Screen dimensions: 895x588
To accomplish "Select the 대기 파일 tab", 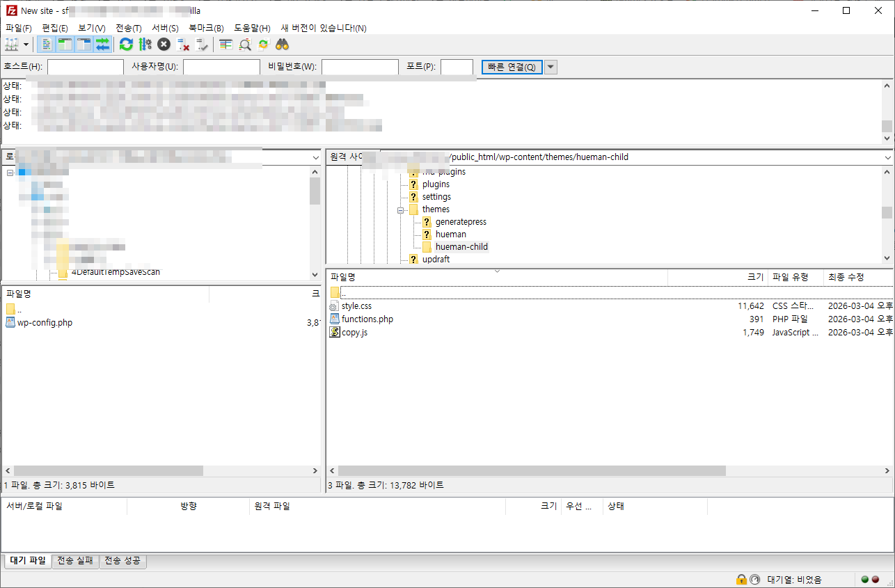I will tap(28, 561).
